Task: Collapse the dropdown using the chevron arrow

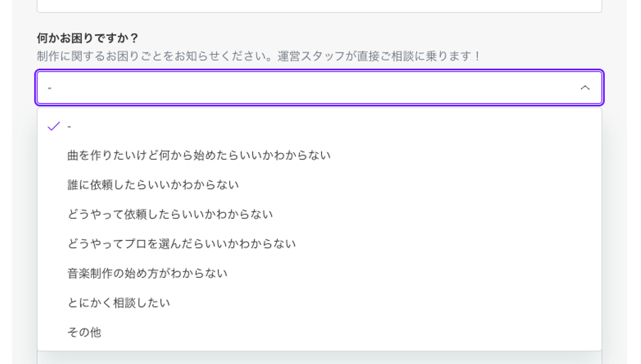Action: click(585, 88)
